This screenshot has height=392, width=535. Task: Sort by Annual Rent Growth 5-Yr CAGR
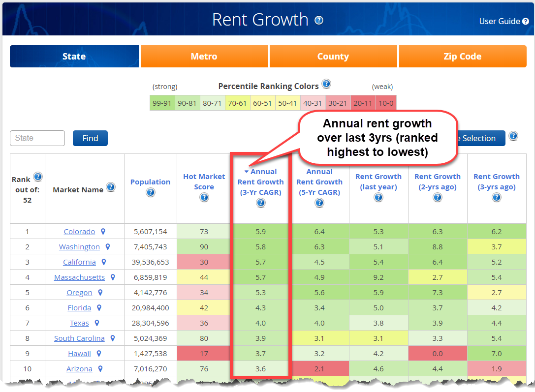319,181
